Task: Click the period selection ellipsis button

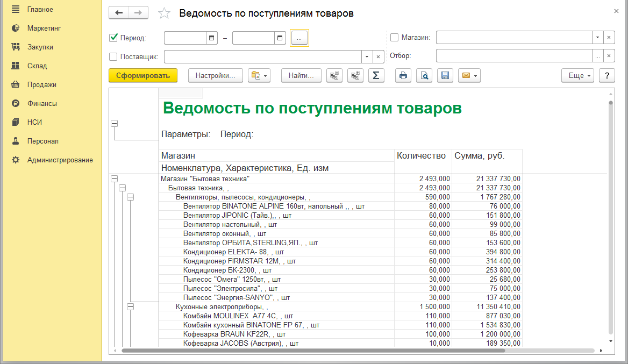Action: (x=299, y=38)
